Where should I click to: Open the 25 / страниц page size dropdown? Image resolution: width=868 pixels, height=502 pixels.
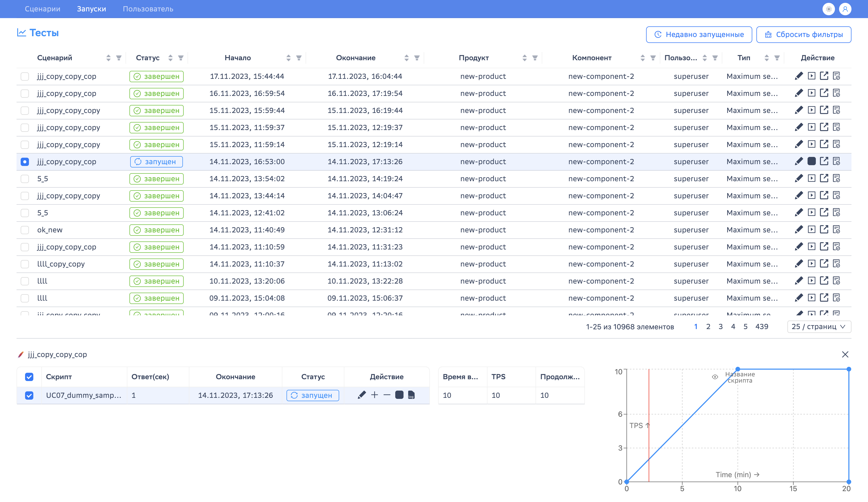tap(819, 326)
